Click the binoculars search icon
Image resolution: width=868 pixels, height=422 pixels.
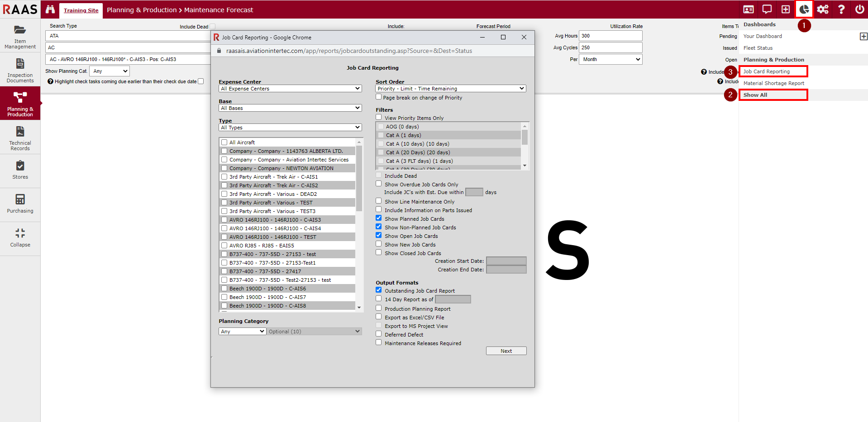tap(50, 9)
